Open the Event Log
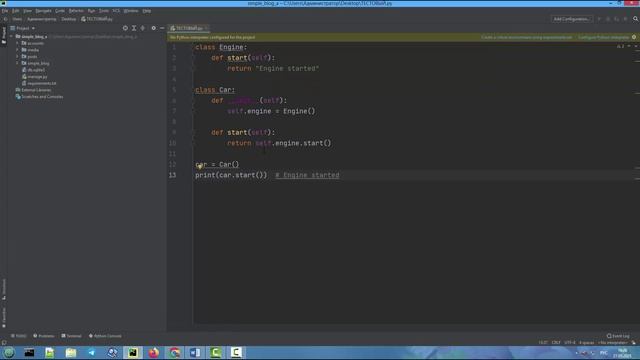This screenshot has height=360, width=640. pyautogui.click(x=618, y=336)
